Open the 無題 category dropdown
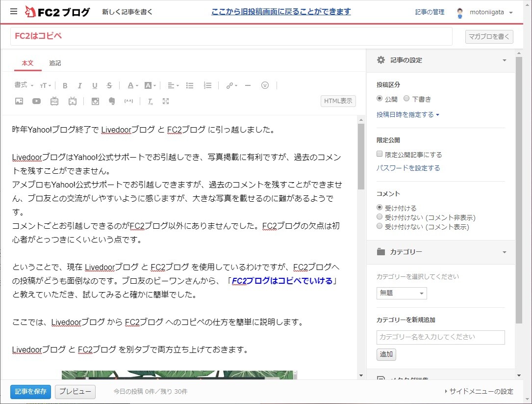Viewport: 532px width, 404px height. (x=402, y=293)
